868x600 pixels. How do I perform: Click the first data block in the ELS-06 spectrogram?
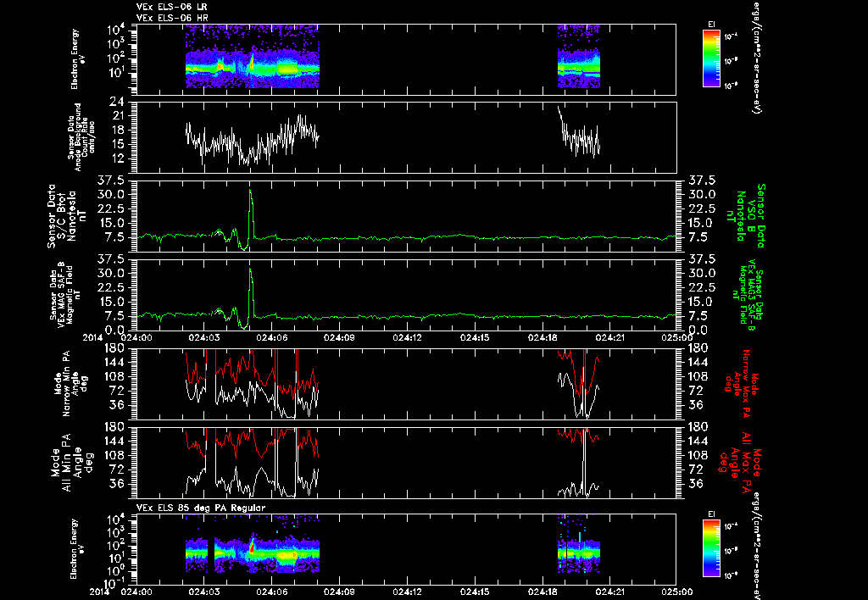[253, 57]
